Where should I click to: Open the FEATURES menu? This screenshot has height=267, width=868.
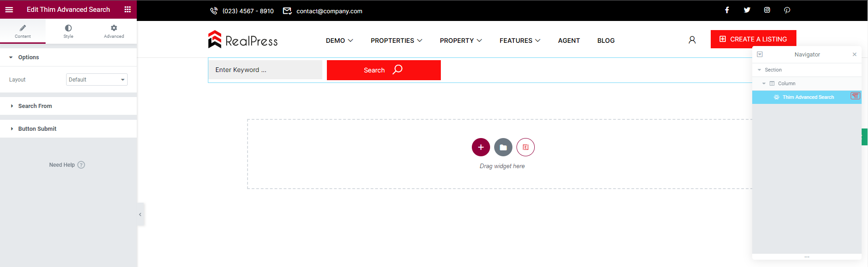(520, 41)
